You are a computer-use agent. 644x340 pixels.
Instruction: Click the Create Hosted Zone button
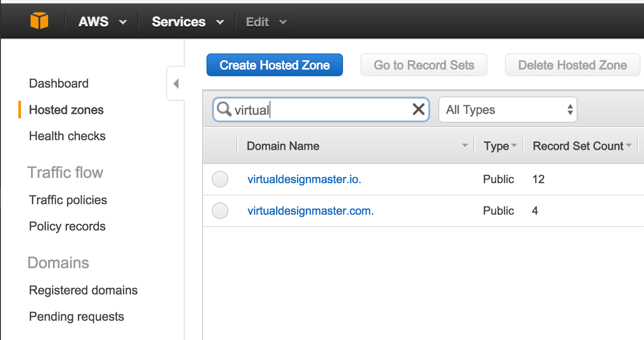(x=275, y=65)
